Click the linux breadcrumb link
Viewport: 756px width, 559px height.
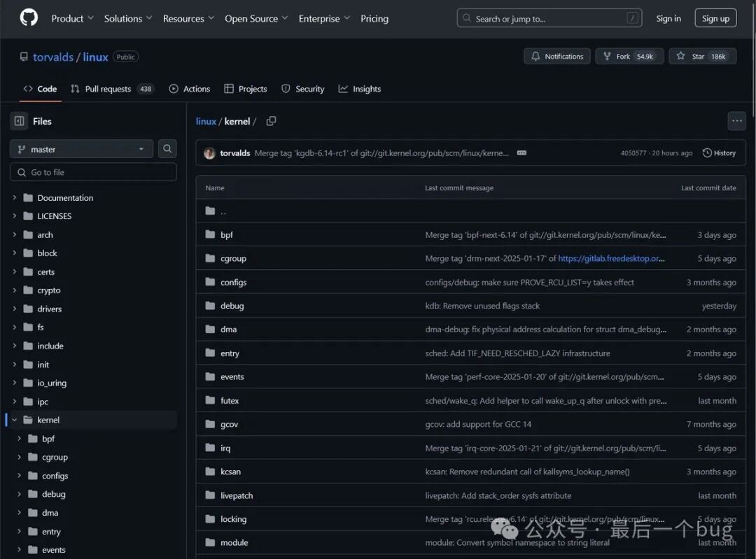tap(206, 121)
